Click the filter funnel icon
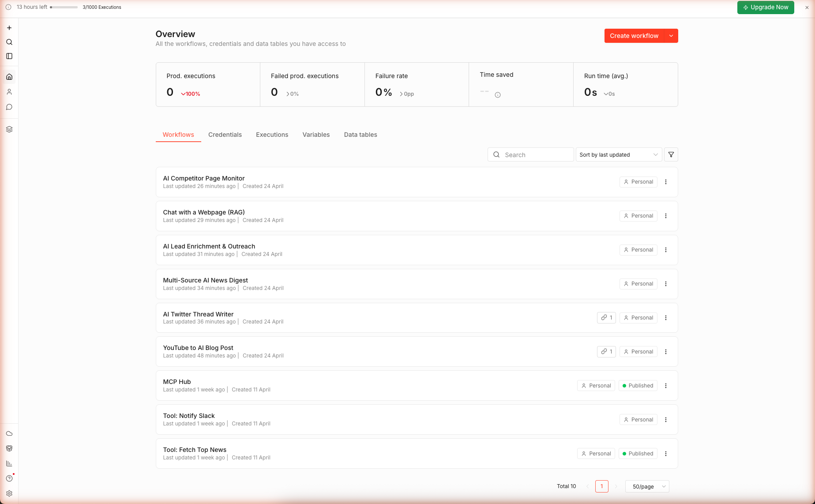This screenshot has width=815, height=504. [671, 154]
